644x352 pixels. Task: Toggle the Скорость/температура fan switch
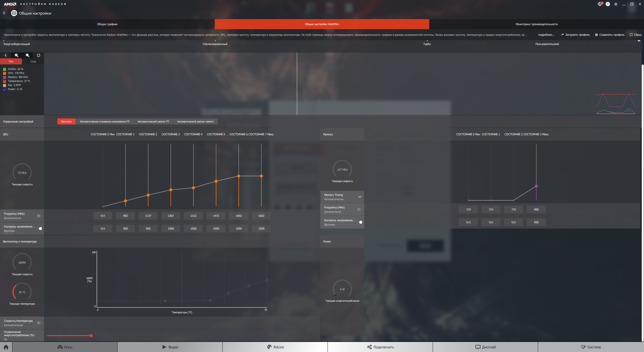tap(39, 323)
